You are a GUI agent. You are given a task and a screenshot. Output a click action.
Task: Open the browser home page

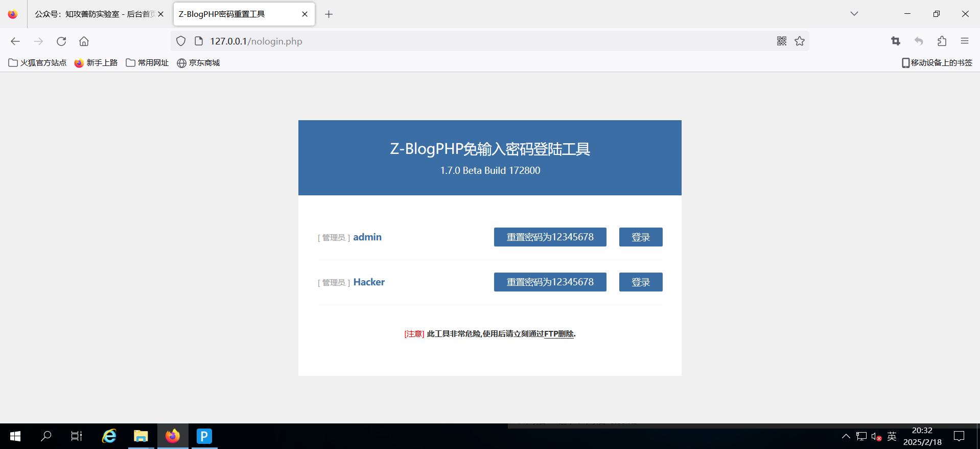pos(84,41)
